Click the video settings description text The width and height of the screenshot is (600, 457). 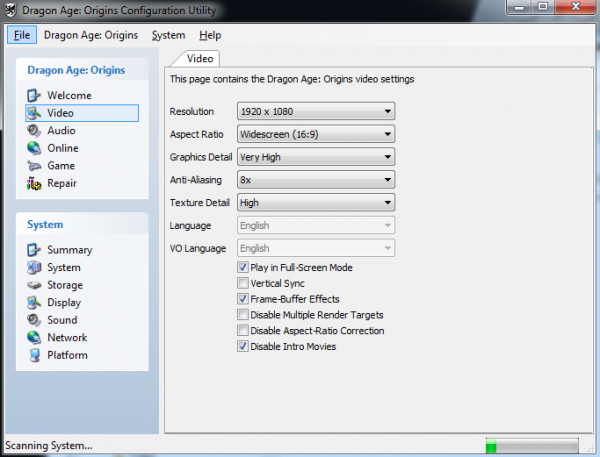[292, 79]
